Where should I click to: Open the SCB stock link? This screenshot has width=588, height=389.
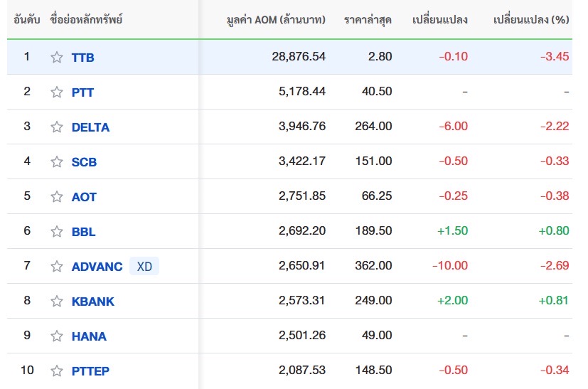coord(84,162)
